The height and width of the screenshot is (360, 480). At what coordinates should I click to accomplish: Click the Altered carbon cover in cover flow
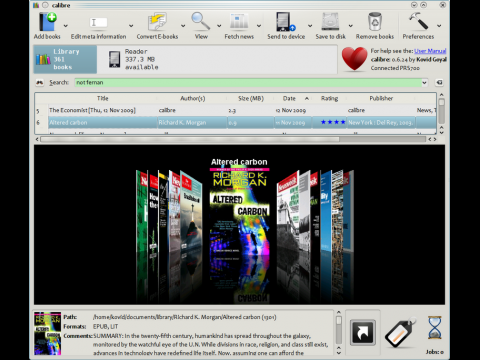(x=239, y=212)
